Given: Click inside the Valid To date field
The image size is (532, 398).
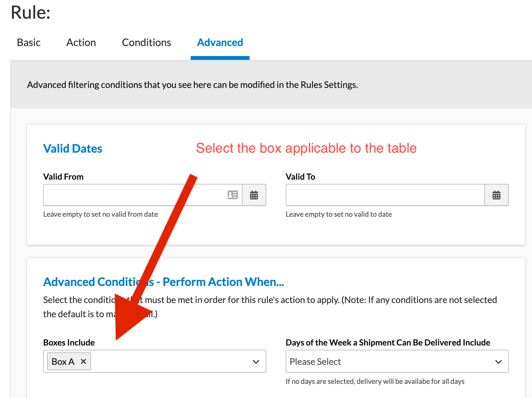Looking at the screenshot, I should coord(370,195).
